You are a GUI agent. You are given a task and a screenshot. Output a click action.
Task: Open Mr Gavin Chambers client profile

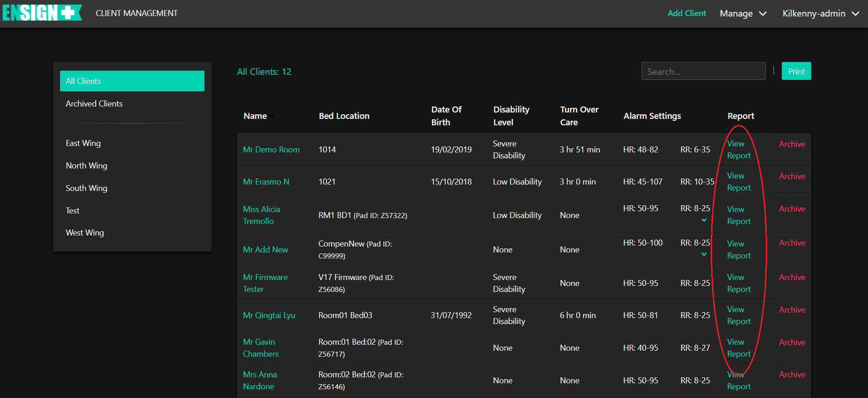[260, 348]
